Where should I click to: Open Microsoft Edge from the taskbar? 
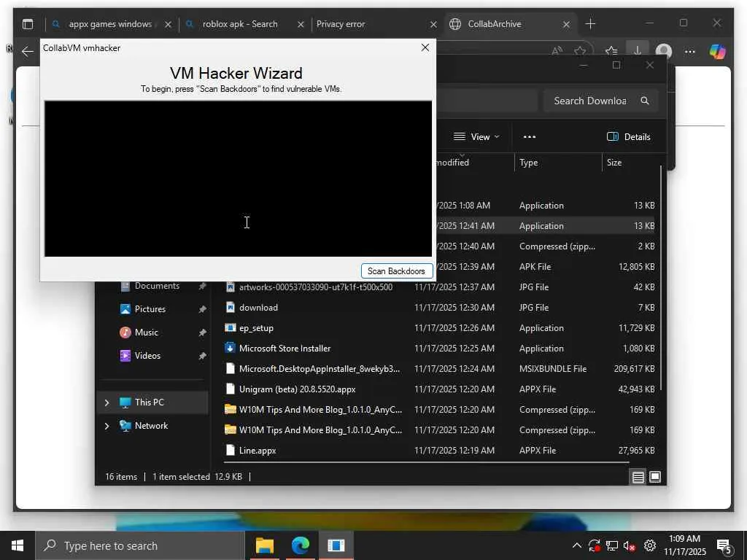[x=300, y=545]
